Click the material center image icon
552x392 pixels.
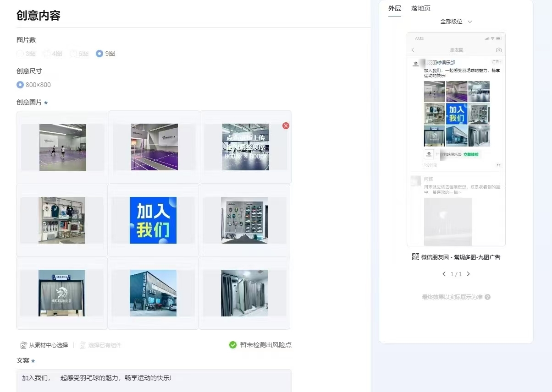click(x=23, y=345)
